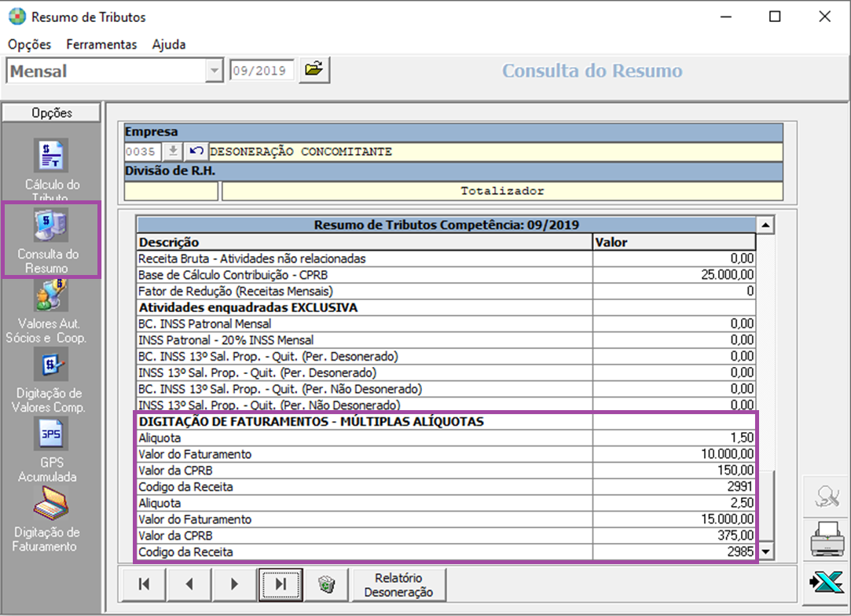Click Valor da CPRB value 150,00
This screenshot has width=851, height=616.
click(x=673, y=471)
